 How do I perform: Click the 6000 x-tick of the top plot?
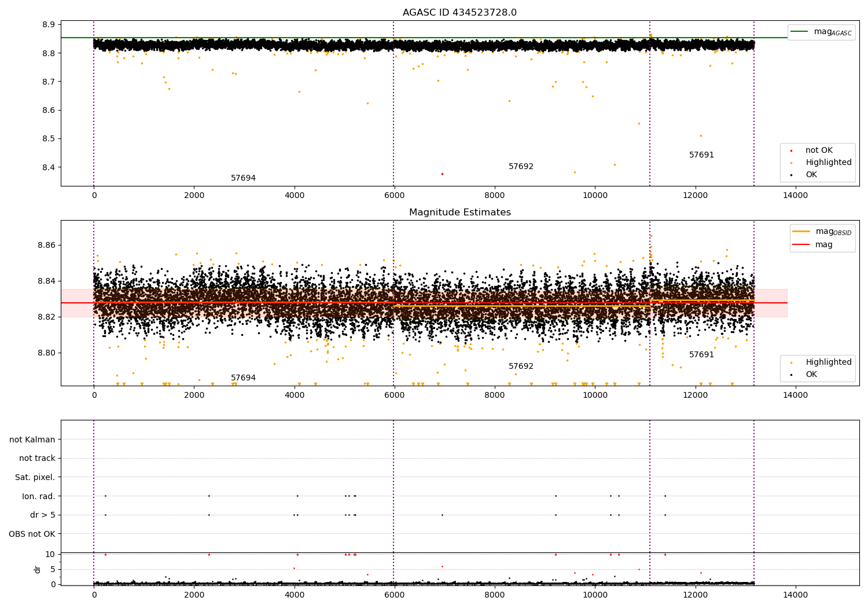coord(394,196)
